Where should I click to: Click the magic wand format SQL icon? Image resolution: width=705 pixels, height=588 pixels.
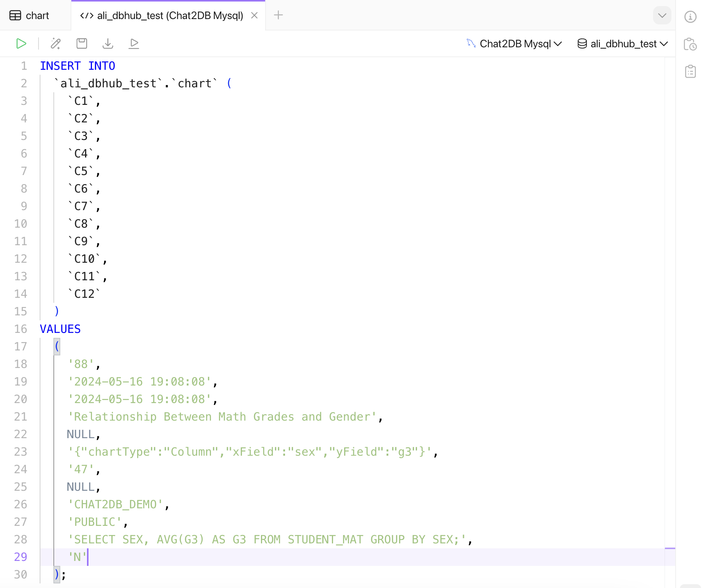(56, 43)
